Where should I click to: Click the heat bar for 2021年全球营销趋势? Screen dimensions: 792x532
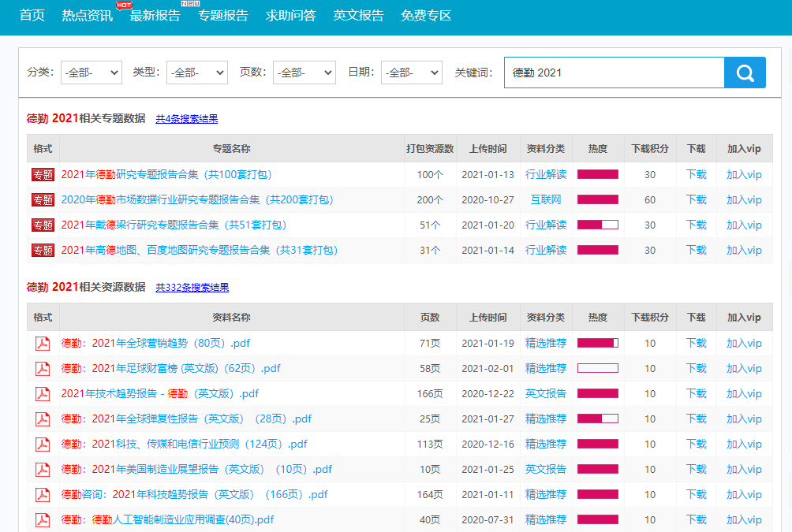[598, 343]
